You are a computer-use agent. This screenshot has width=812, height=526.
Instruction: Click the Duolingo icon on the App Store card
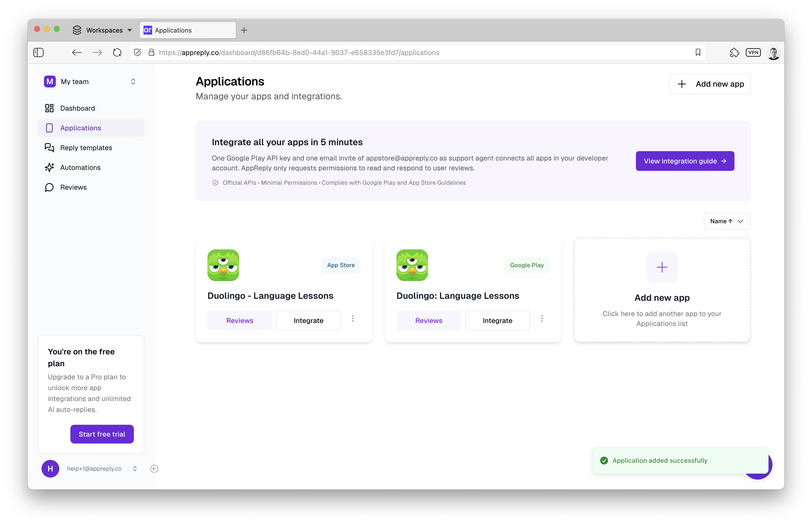tap(223, 265)
